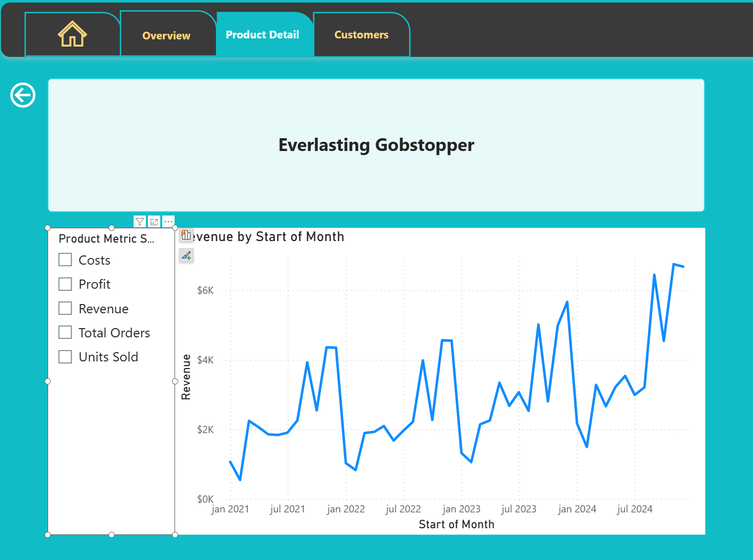Click the $0K axis value
Image resolution: width=753 pixels, height=560 pixels.
205,499
